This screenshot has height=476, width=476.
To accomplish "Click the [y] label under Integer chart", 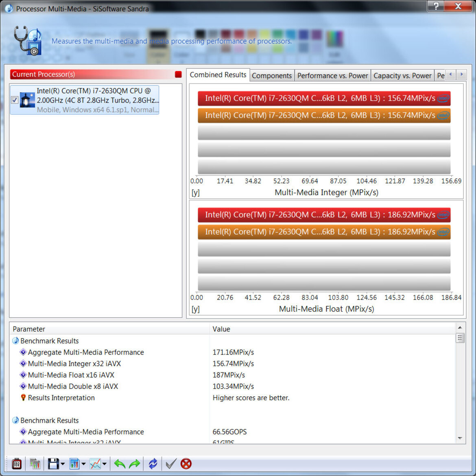I will pos(196,193).
